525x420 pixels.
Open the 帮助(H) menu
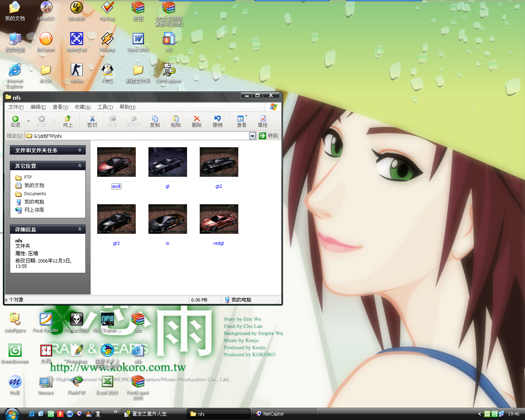click(127, 107)
